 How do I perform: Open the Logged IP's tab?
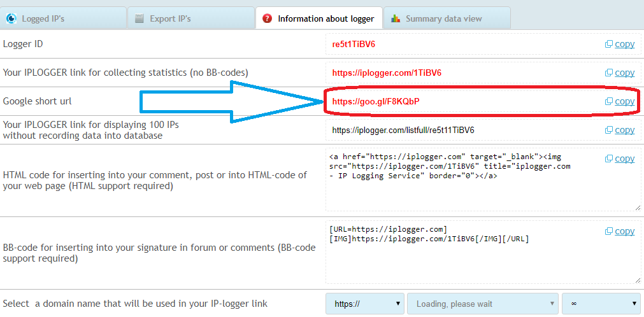(x=63, y=18)
